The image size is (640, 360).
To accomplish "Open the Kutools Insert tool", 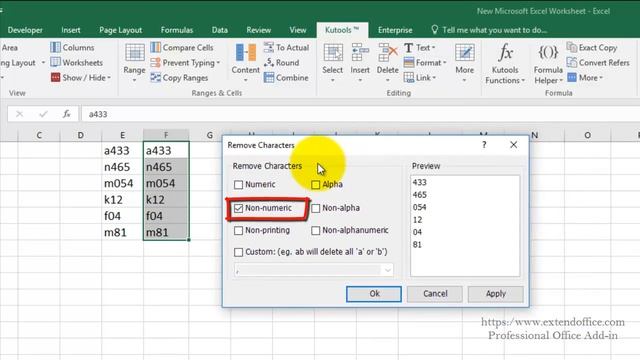I will click(x=360, y=62).
